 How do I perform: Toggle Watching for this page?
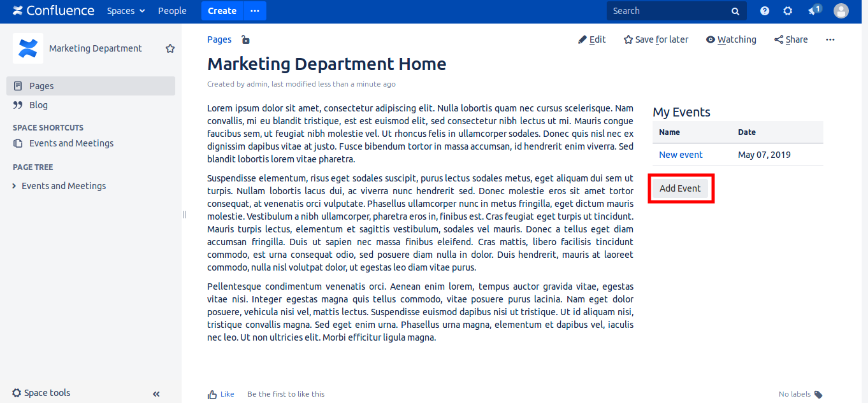(731, 39)
